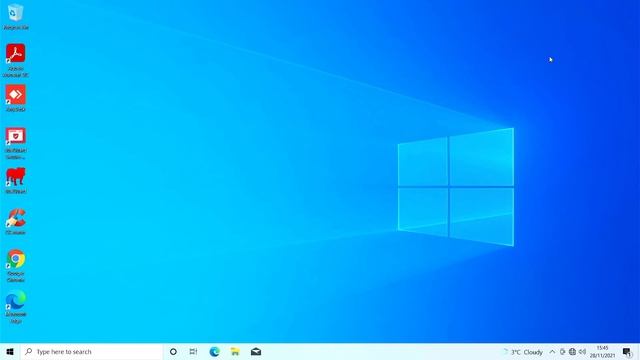Select the Adobe Acrobat desktop shortcut

coord(16,60)
